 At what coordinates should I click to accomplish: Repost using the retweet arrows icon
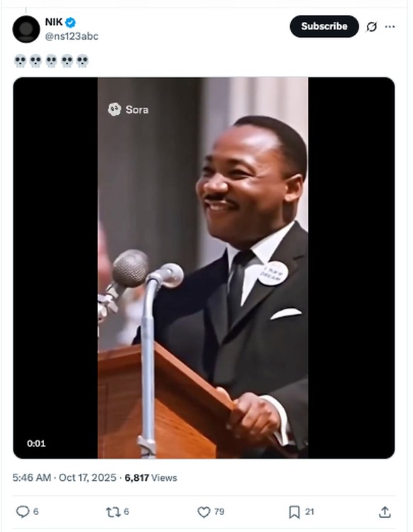[113, 512]
